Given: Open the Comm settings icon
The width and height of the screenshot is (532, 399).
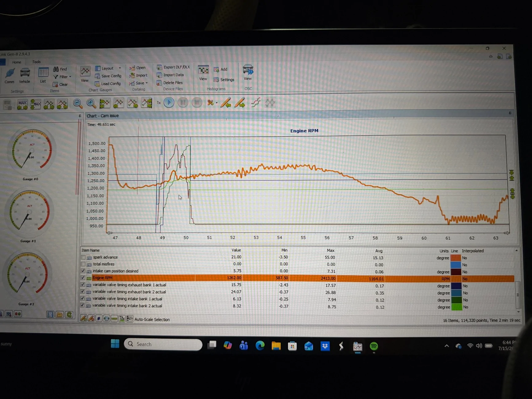Looking at the screenshot, I should (x=10, y=76).
